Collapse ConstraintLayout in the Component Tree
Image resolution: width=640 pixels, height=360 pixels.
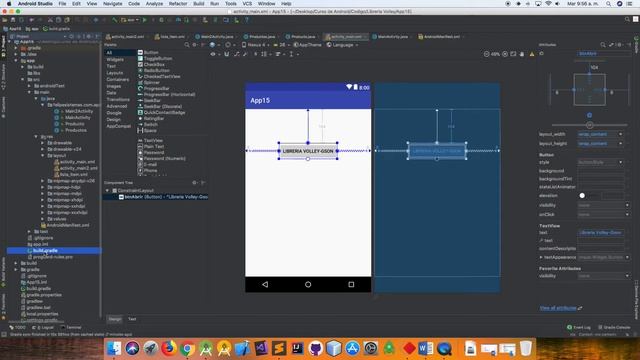click(107, 191)
